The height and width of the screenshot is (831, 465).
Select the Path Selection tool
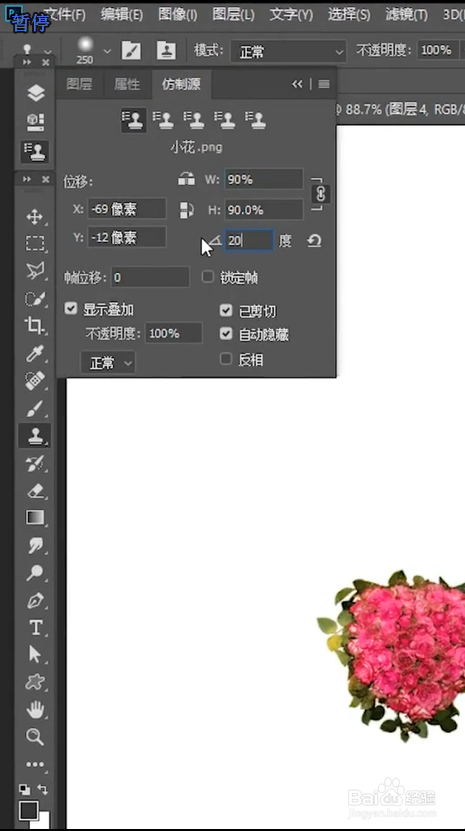pos(35,655)
